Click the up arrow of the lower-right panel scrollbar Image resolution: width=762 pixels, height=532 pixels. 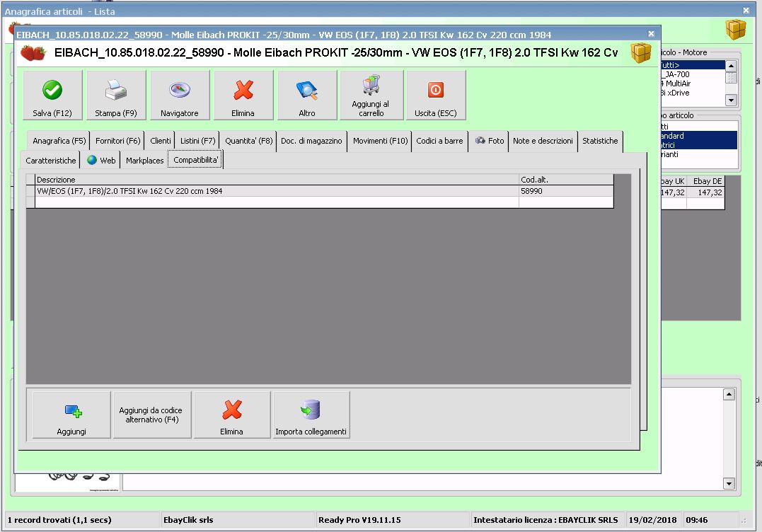(729, 395)
